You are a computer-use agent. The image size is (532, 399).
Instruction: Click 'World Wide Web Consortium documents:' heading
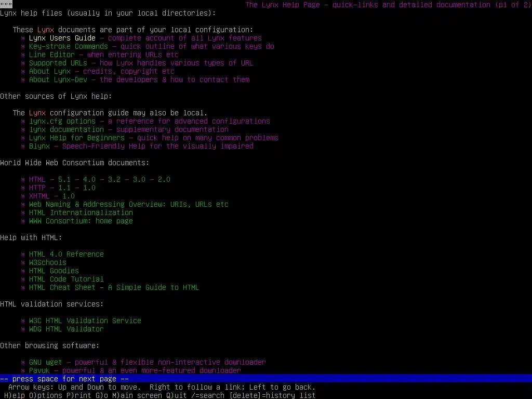75,163
